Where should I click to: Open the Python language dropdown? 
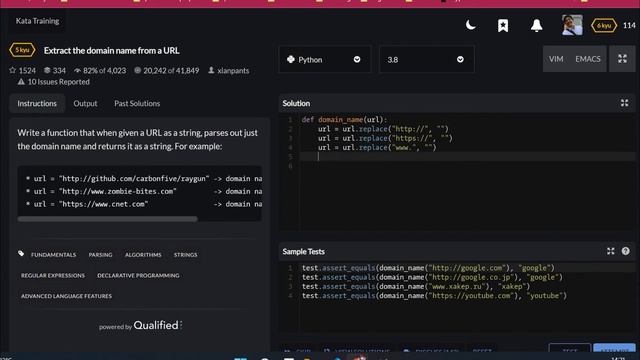pyautogui.click(x=325, y=60)
